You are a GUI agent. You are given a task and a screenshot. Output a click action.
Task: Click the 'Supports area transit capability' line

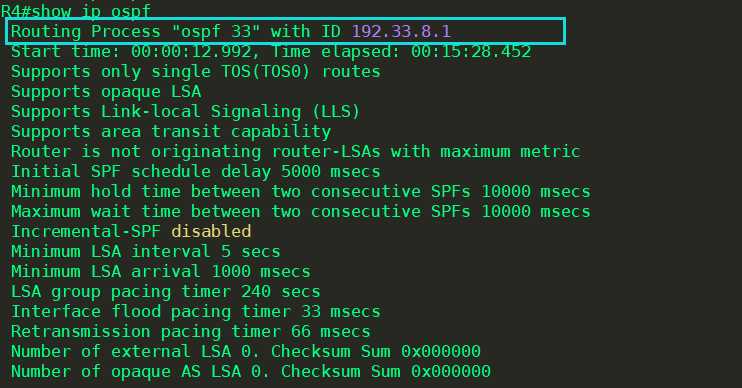click(x=171, y=132)
